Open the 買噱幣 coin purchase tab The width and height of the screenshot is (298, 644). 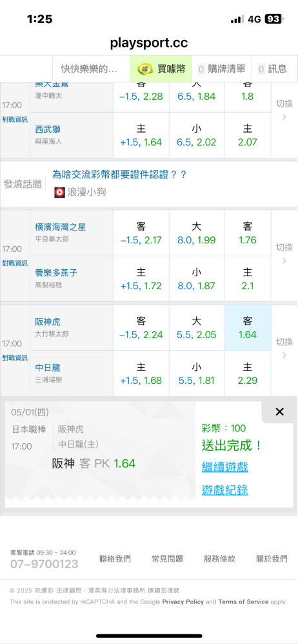161,69
